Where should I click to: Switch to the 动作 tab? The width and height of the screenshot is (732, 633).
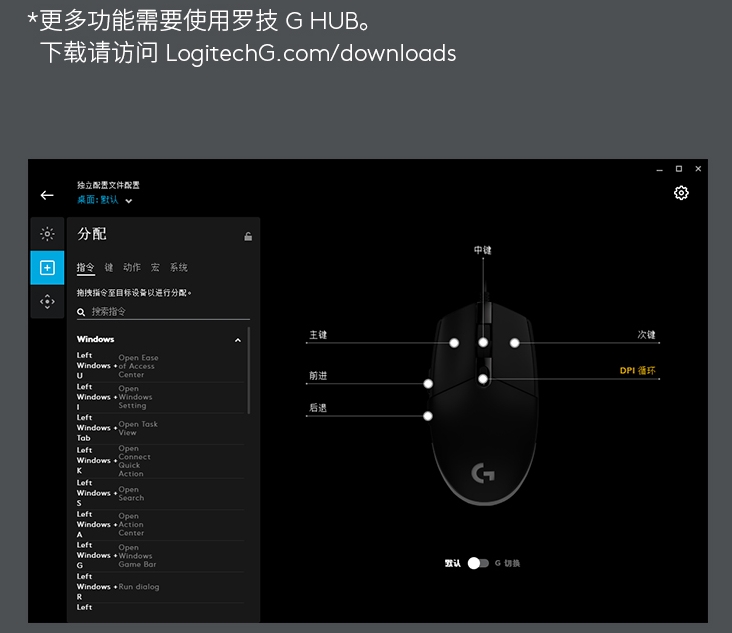[132, 267]
